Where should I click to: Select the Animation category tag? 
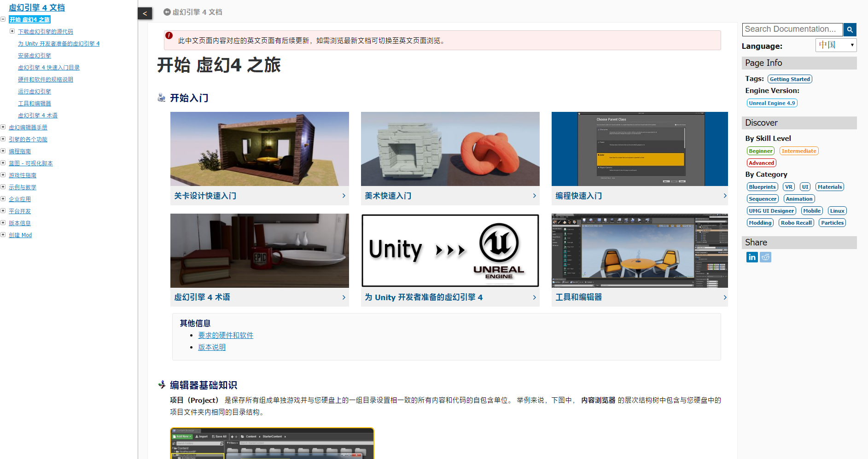799,199
